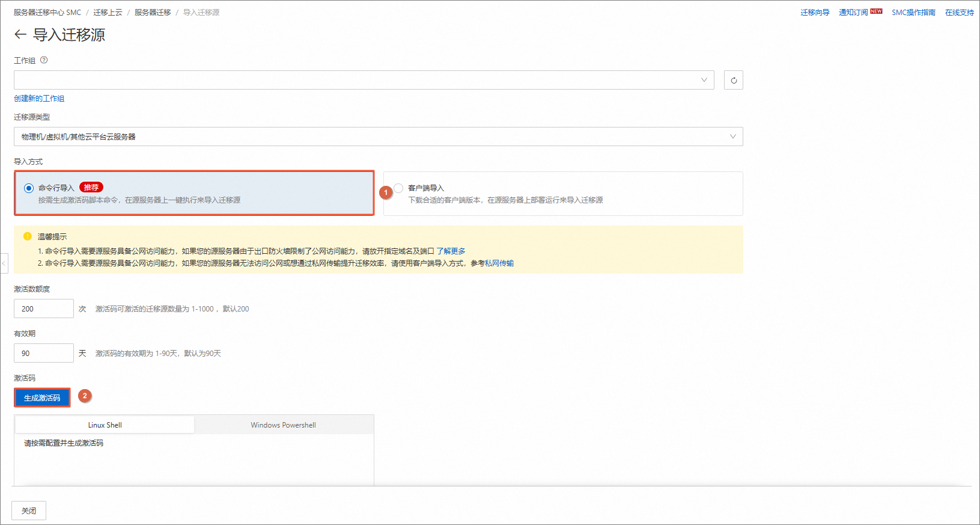This screenshot has width=980, height=525.
Task: Go to 服务器迁移中心 SMC in the breadcrumb
Action: [x=47, y=13]
